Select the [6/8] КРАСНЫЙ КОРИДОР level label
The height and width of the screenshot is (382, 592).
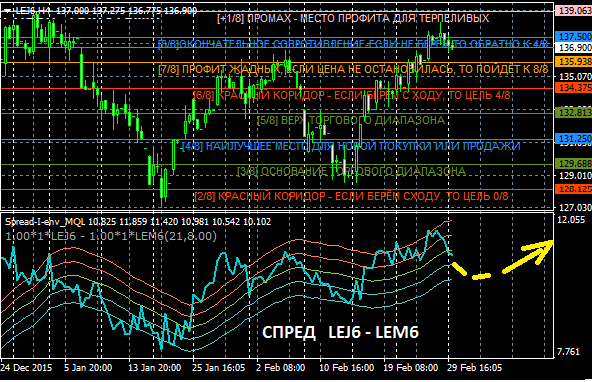[x=352, y=95]
